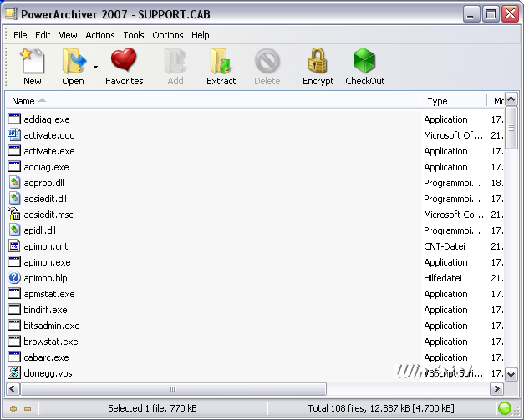Click the Microsoft Of... type cell
The height and width of the screenshot is (420, 524).
[454, 135]
